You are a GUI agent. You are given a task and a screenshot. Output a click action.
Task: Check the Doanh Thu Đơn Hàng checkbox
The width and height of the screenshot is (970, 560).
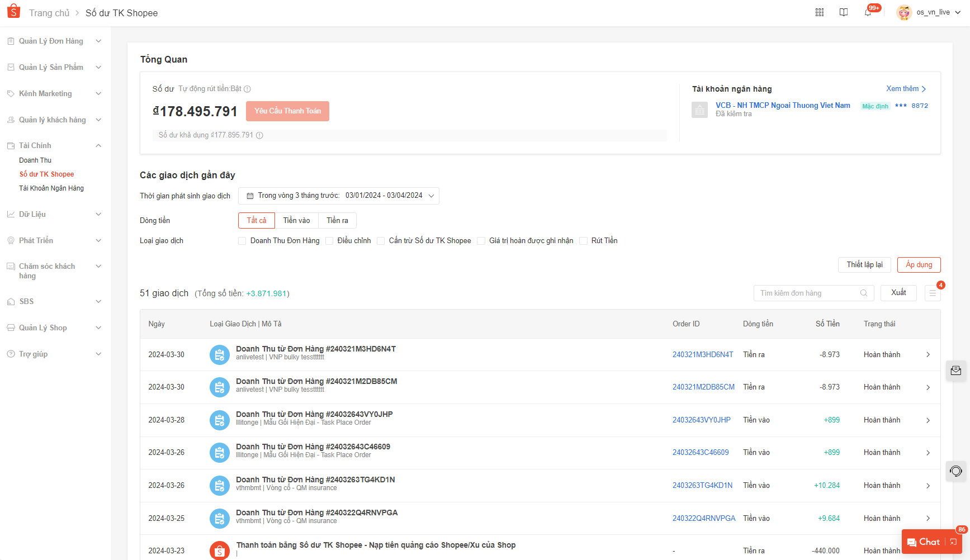pyautogui.click(x=242, y=241)
